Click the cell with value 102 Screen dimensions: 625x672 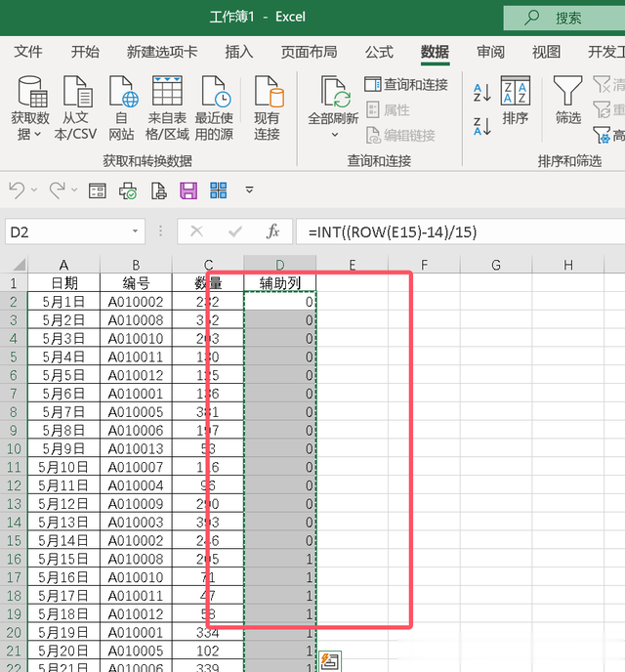coord(208,651)
